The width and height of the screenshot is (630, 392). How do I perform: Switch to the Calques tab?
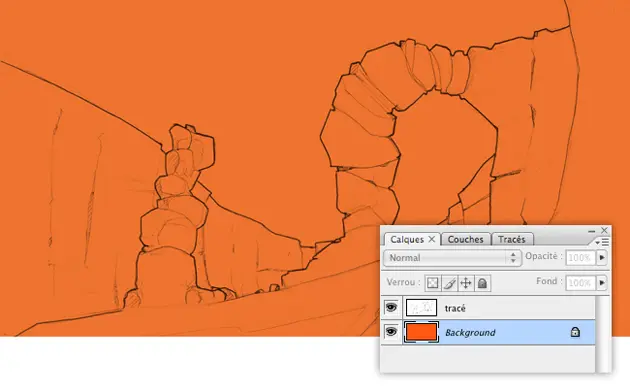412,239
